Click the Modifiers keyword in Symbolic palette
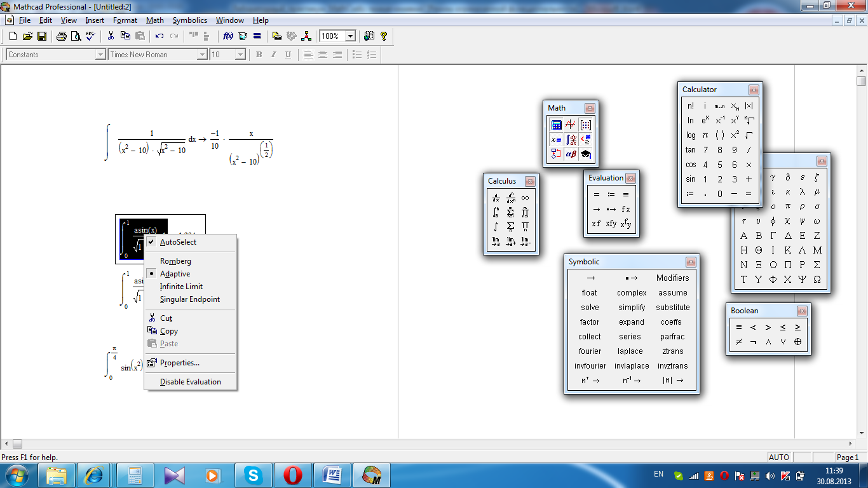 (672, 278)
